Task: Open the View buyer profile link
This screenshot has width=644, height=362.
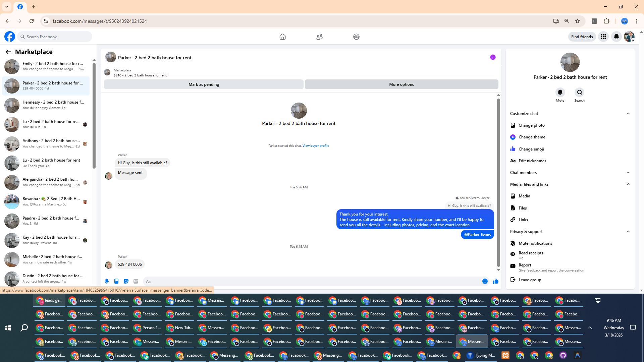Action: pos(316,146)
